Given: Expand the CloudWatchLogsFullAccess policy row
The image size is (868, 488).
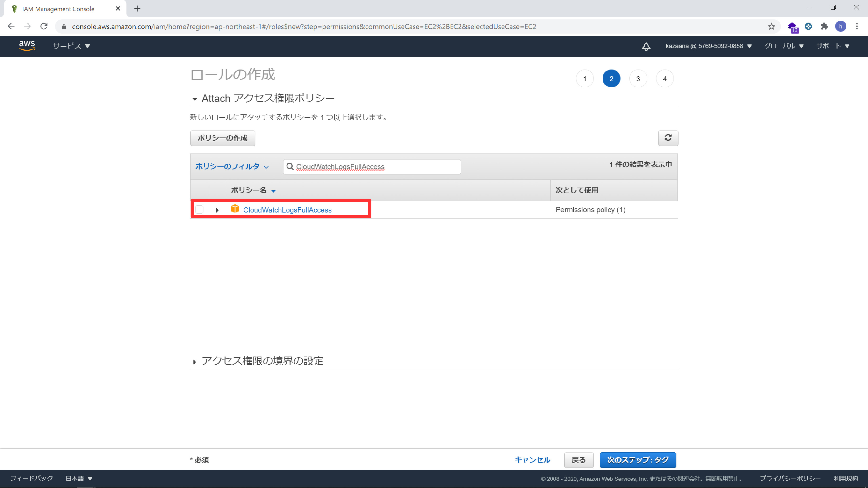Looking at the screenshot, I should tap(217, 210).
